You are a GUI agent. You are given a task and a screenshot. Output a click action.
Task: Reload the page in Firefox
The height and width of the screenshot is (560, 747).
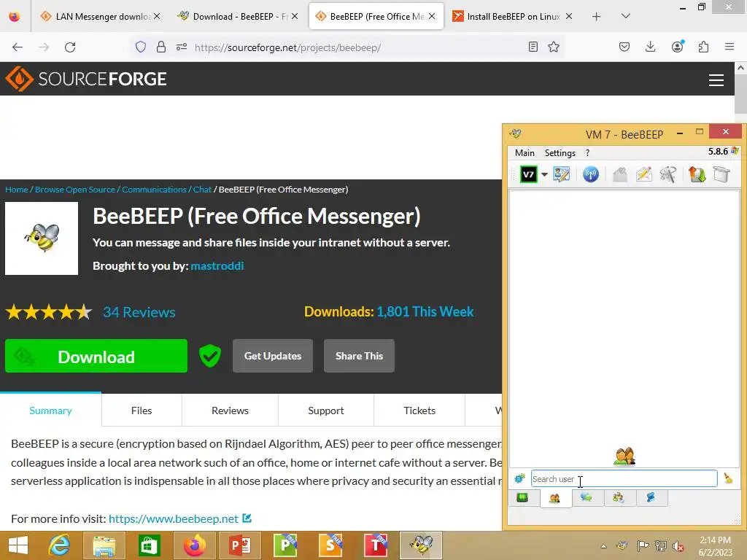click(x=70, y=47)
